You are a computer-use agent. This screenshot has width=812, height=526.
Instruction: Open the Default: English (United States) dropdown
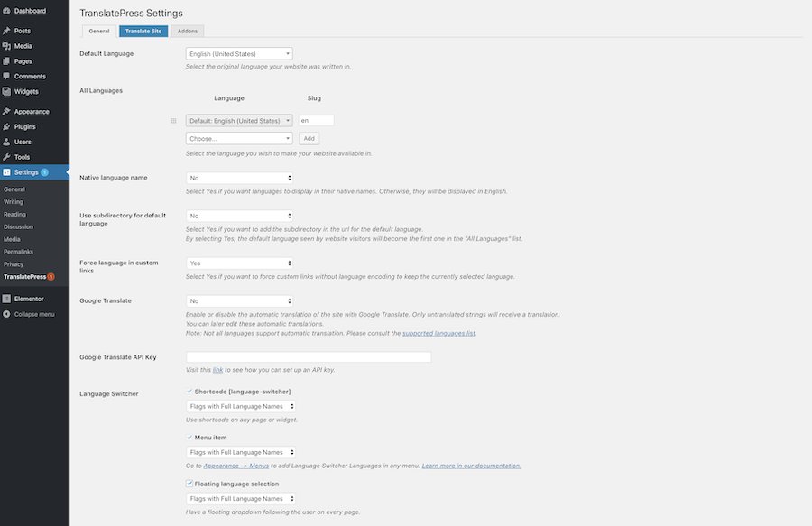(x=239, y=121)
